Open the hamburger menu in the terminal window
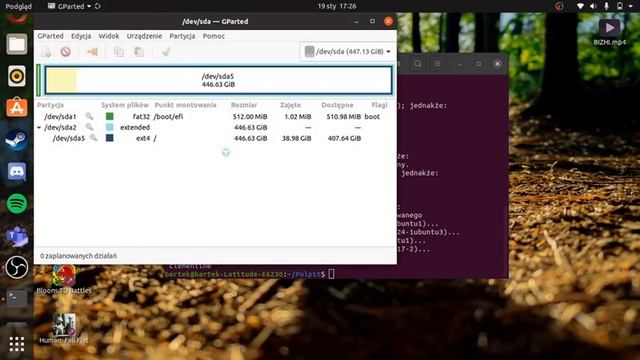 (x=437, y=64)
